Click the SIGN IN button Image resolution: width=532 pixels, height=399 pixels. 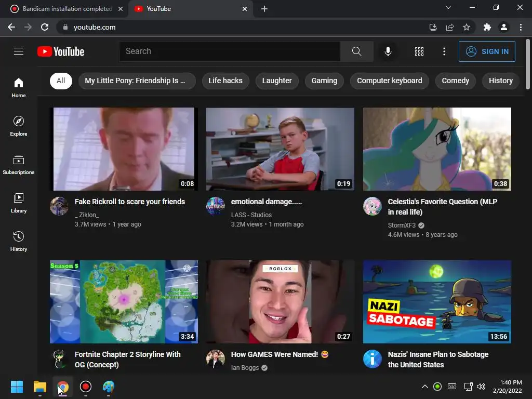(487, 51)
